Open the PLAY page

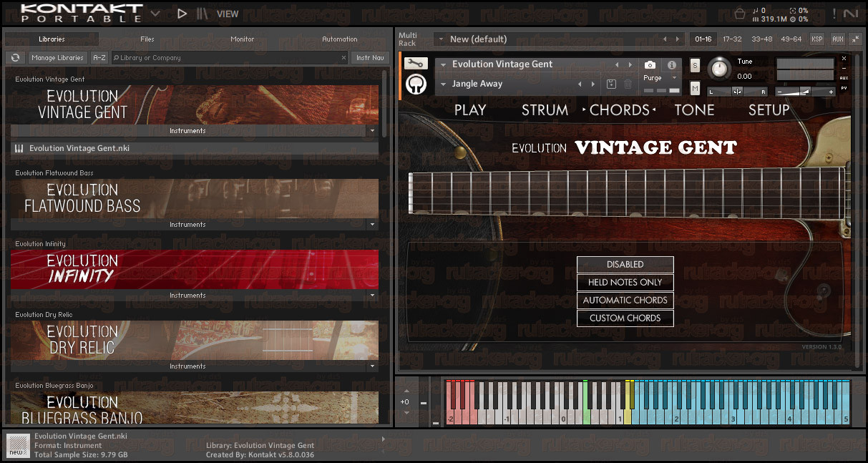click(470, 110)
